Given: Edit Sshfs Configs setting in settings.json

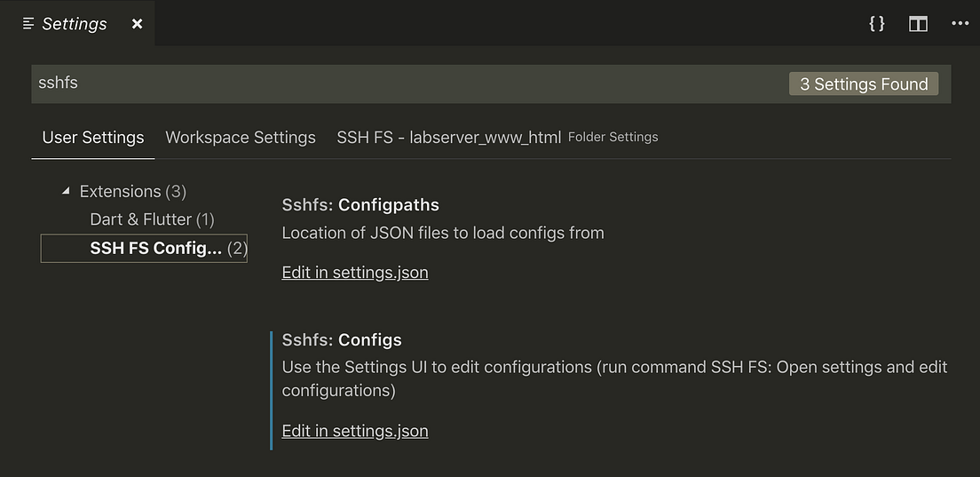Looking at the screenshot, I should (355, 431).
